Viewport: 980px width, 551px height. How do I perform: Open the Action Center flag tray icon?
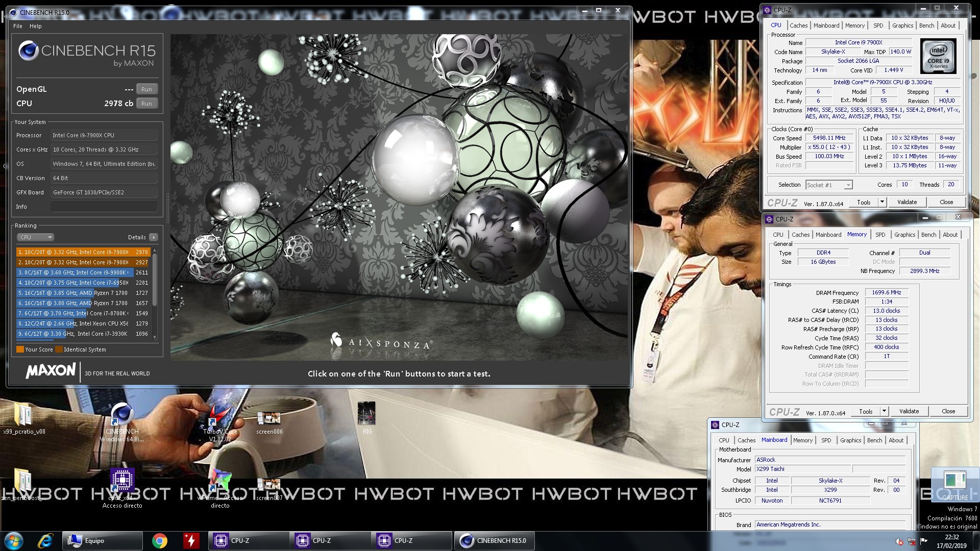click(x=924, y=541)
